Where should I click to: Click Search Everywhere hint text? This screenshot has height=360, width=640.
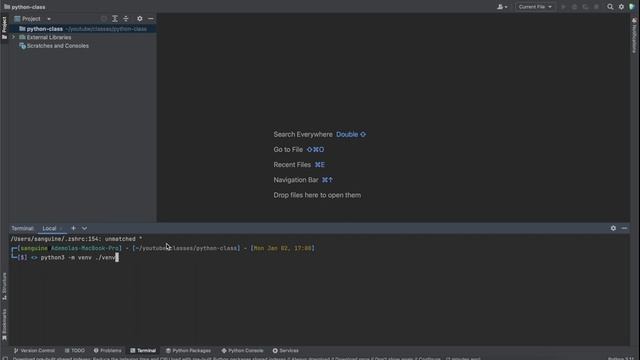coord(303,134)
